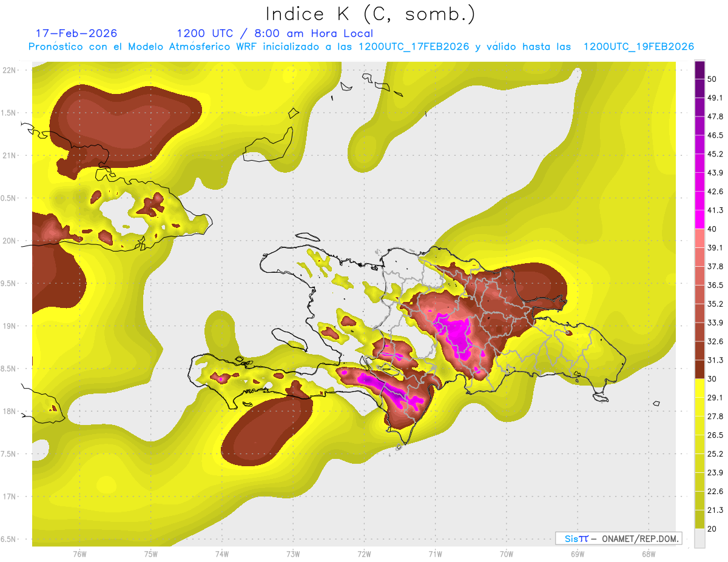Screen dimensions: 728x562
Task: Pick the bright yellow swatch between 29.1 and 30
Action: tap(699, 389)
